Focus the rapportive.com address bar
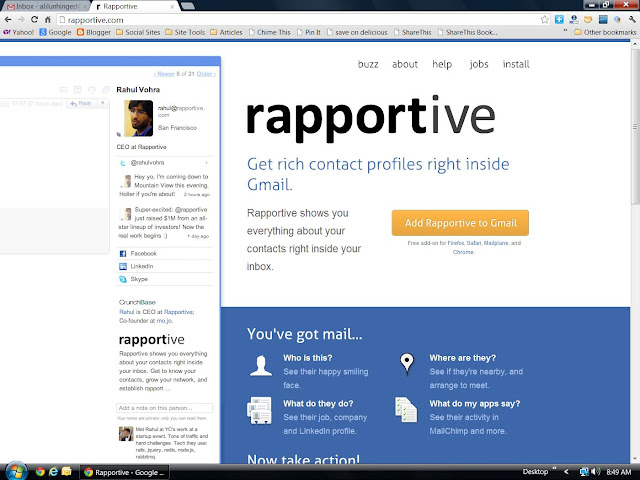This screenshot has width=640, height=480. coord(300,20)
